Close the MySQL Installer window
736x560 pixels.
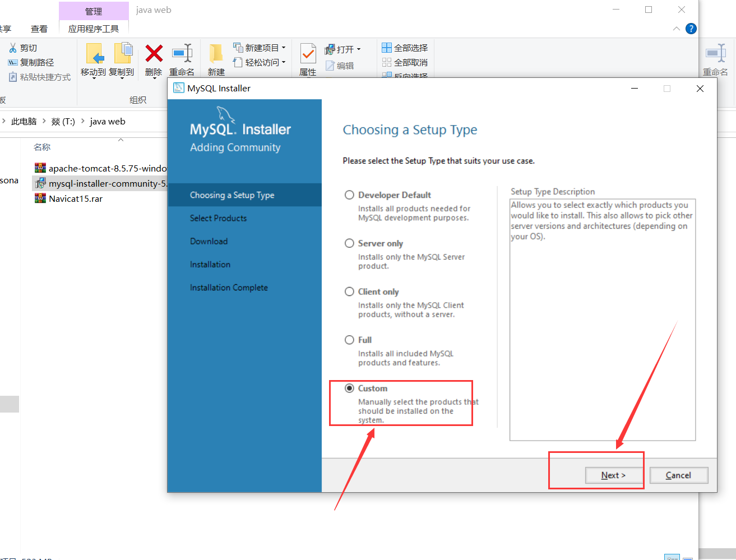point(700,88)
